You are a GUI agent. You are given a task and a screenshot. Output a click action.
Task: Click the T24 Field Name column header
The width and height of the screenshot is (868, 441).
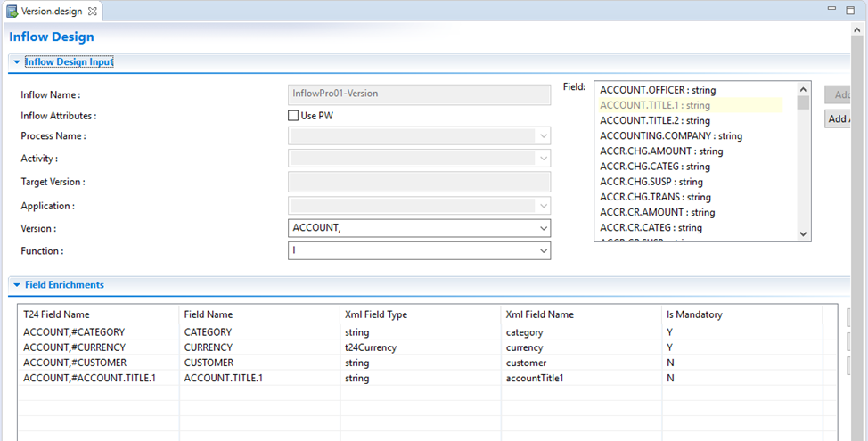pos(57,314)
